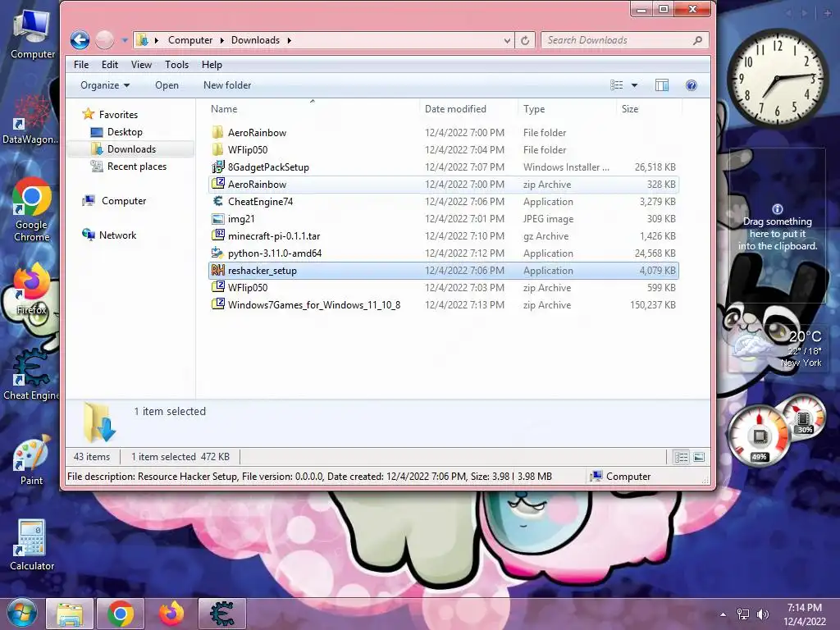Toggle the preview pane icon
This screenshot has width=840, height=630.
662,85
